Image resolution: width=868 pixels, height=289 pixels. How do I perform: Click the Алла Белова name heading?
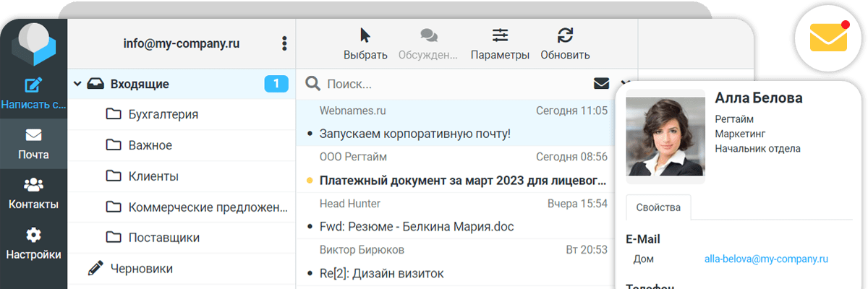pos(759,98)
